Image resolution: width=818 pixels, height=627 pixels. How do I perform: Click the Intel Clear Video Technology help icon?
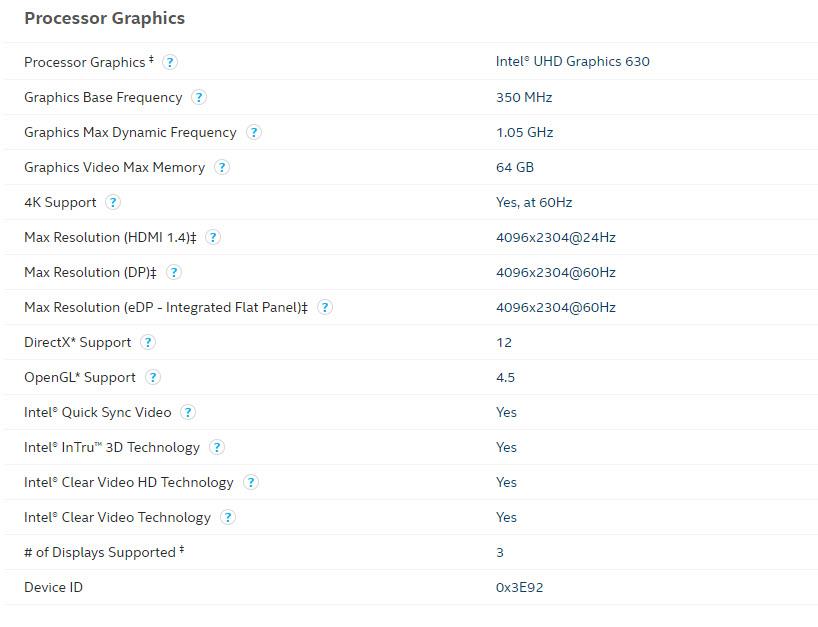tap(228, 517)
